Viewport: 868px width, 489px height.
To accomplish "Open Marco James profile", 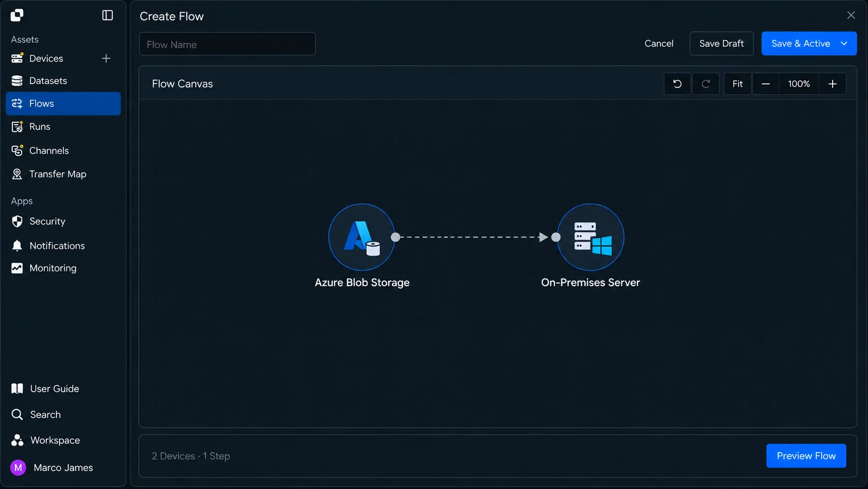I will [x=63, y=468].
